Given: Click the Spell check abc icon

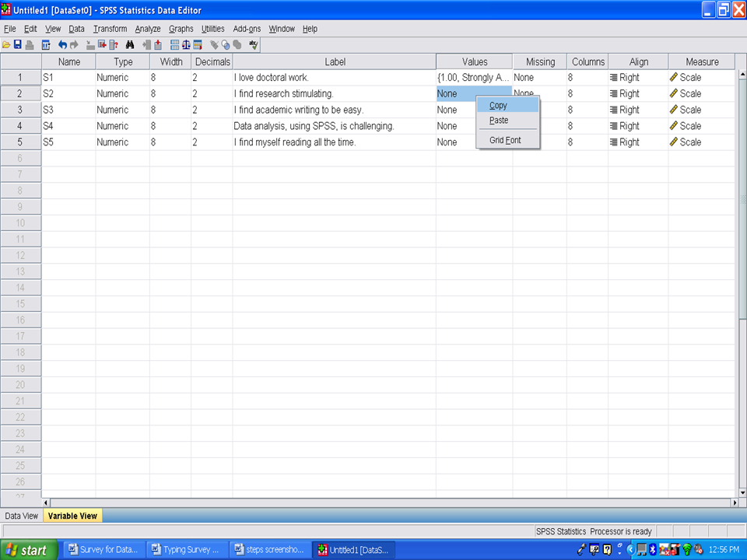Looking at the screenshot, I should coord(253,45).
